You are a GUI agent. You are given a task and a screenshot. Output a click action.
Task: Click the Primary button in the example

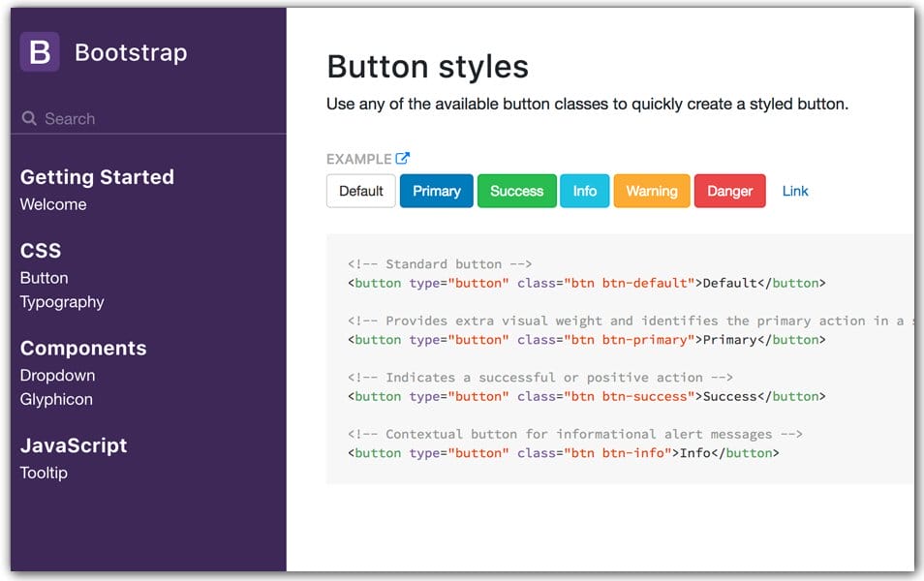[x=436, y=191]
